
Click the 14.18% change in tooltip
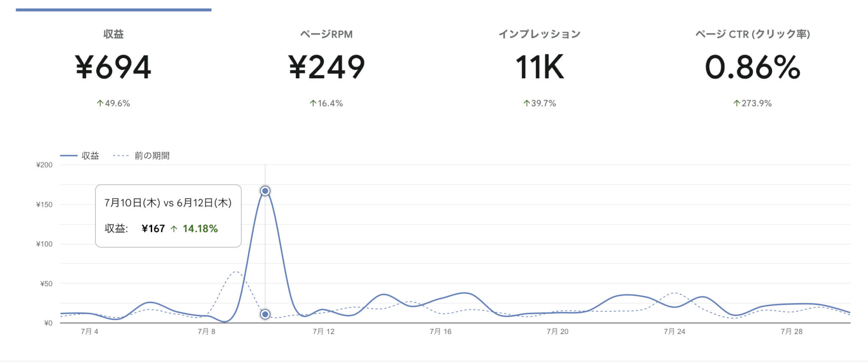click(200, 229)
